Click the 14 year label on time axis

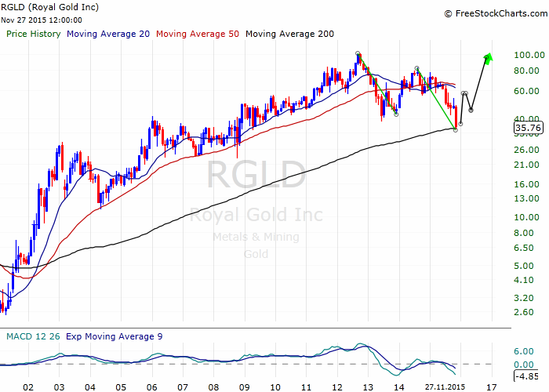click(x=398, y=387)
